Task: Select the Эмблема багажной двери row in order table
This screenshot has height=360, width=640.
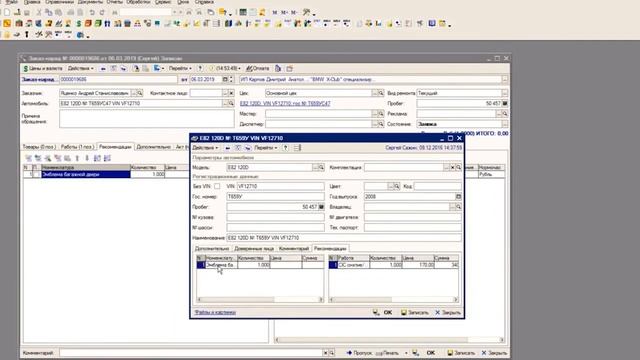Action: [x=86, y=174]
